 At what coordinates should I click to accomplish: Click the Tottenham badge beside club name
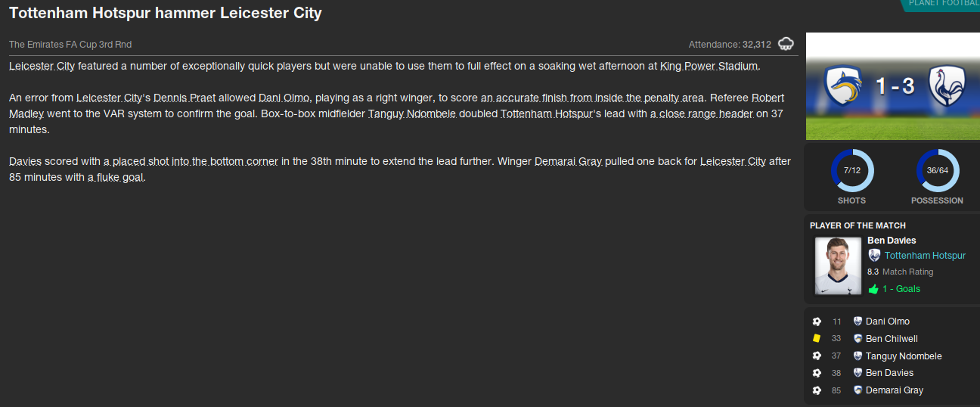874,256
